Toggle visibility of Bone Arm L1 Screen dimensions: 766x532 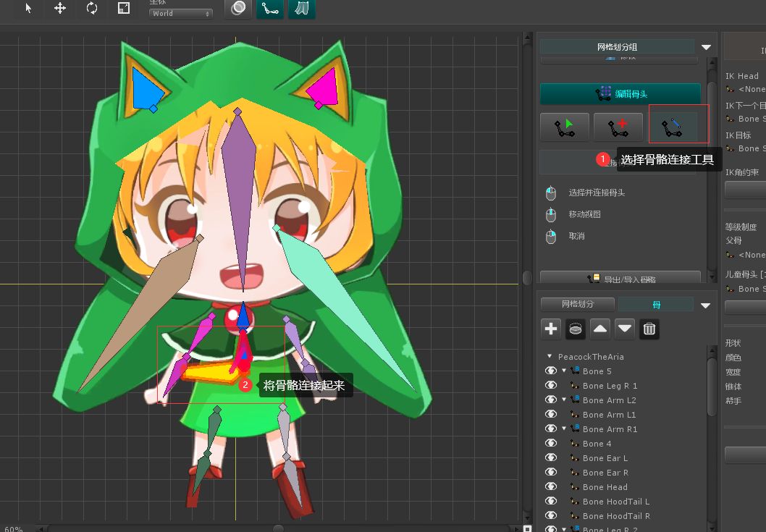point(551,414)
